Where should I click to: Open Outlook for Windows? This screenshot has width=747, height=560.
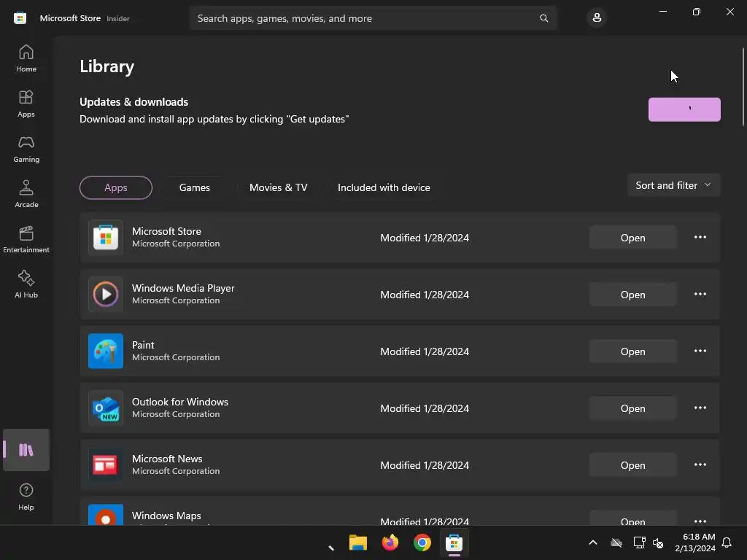tap(632, 408)
